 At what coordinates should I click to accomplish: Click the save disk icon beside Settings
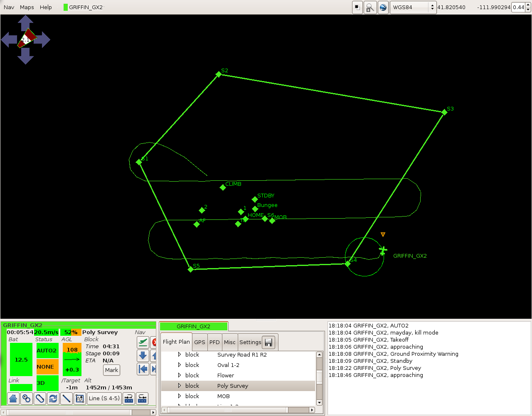coord(268,342)
